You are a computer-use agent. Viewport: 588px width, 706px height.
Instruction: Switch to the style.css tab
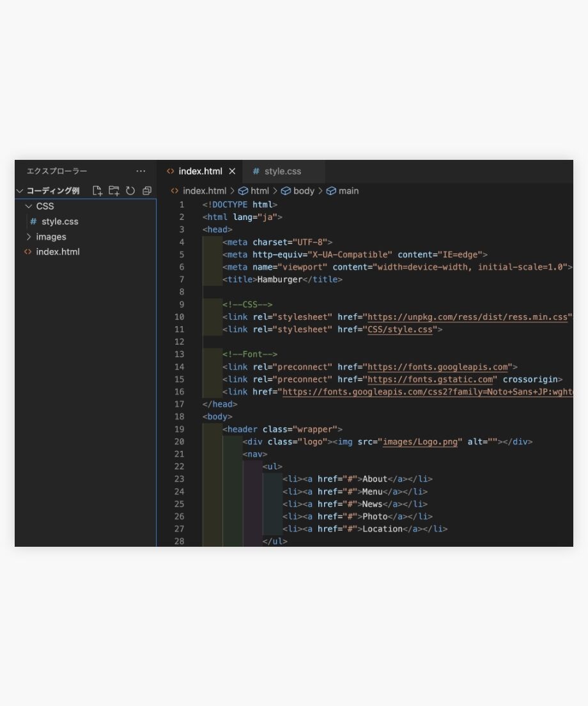click(283, 171)
